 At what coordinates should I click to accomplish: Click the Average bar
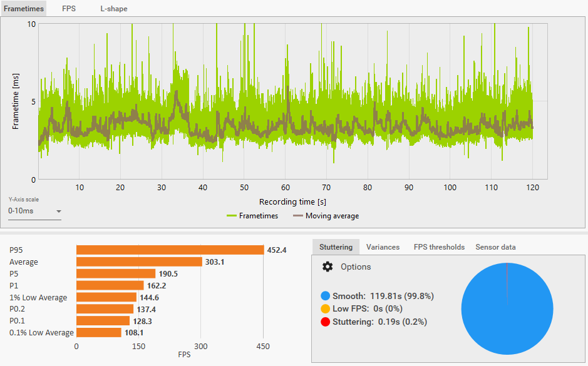[x=139, y=262]
